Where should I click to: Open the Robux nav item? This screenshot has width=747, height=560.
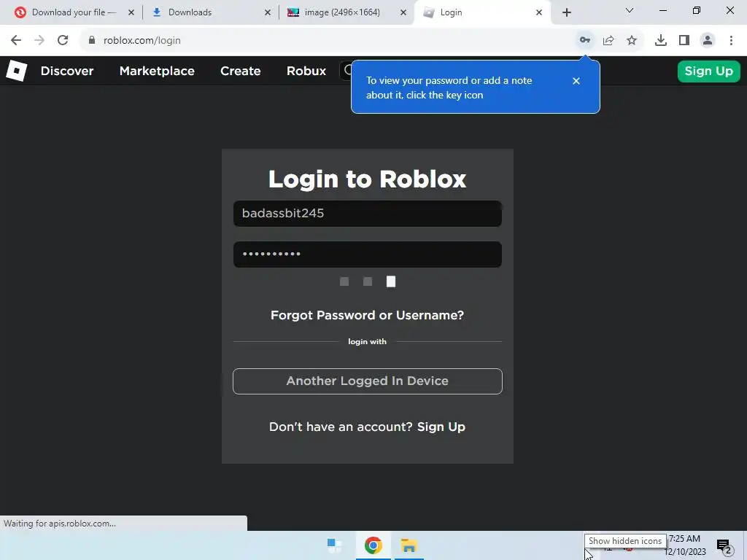306,71
